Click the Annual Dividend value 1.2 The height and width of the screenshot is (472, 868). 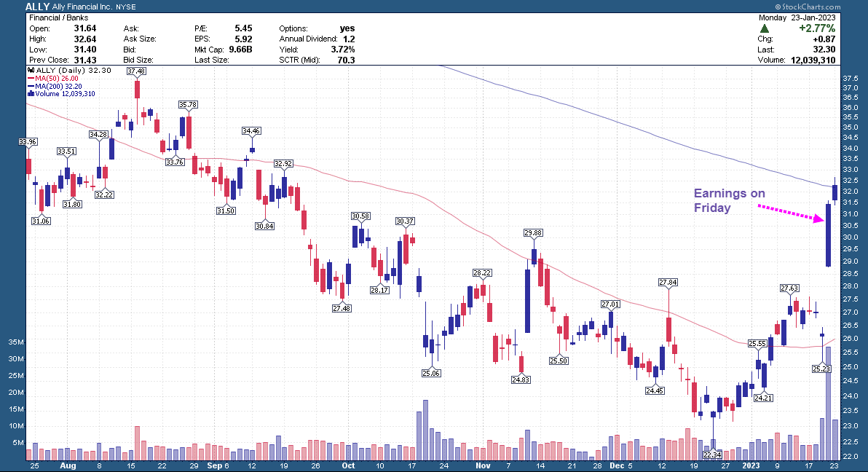[x=350, y=39]
